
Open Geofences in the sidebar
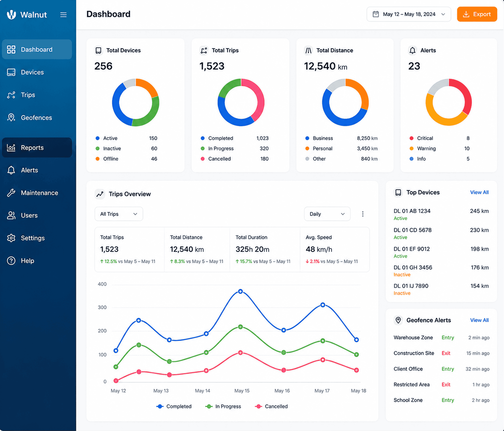(37, 118)
